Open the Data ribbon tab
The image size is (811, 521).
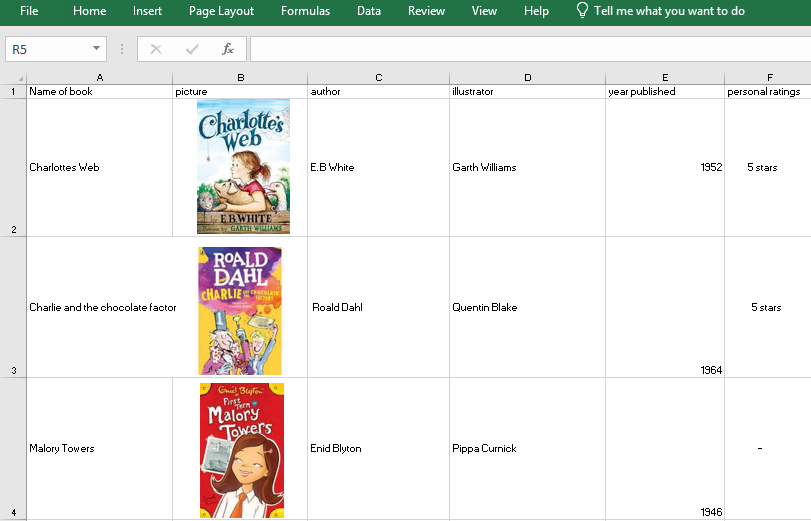368,11
